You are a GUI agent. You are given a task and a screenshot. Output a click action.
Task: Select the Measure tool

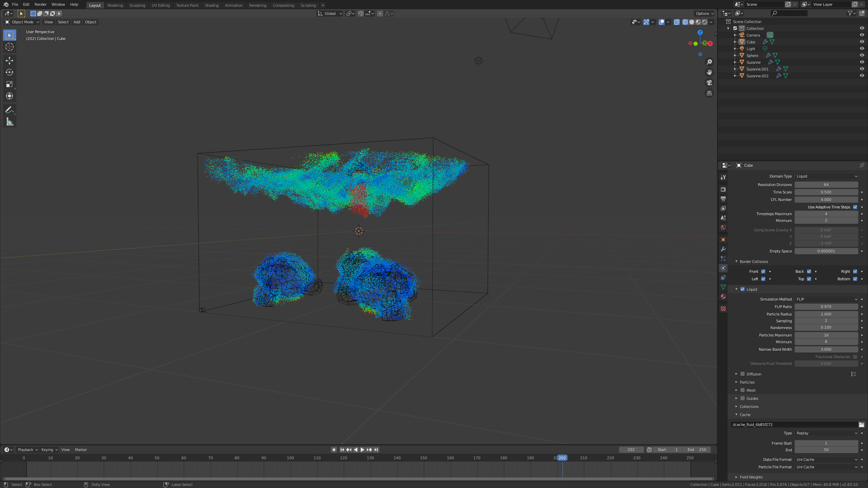(9, 122)
